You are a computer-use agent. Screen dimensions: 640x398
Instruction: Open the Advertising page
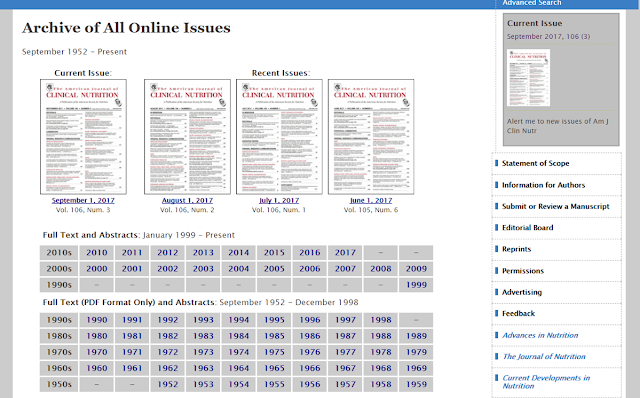pos(522,292)
